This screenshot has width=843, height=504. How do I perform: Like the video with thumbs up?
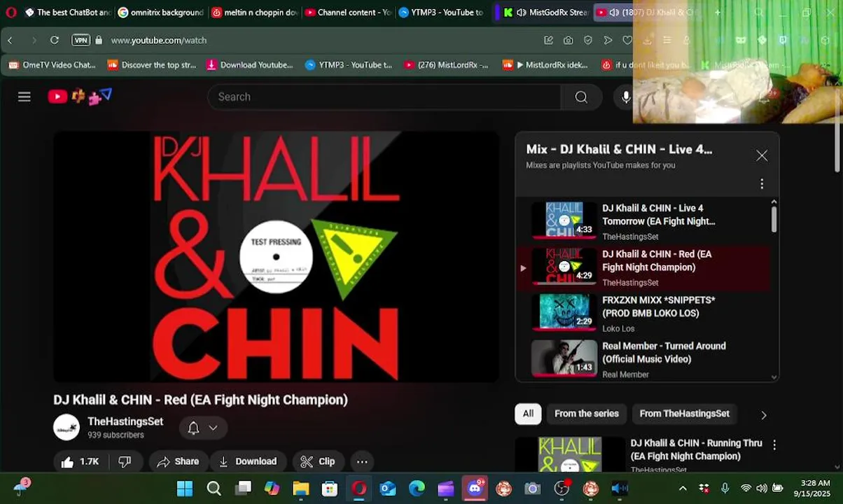pos(80,461)
